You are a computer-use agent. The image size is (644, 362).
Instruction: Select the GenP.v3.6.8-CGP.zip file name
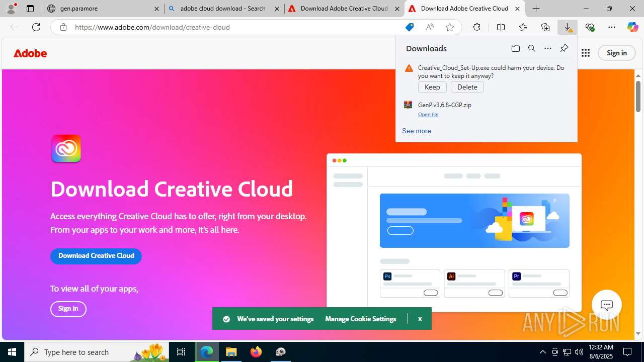tap(445, 105)
